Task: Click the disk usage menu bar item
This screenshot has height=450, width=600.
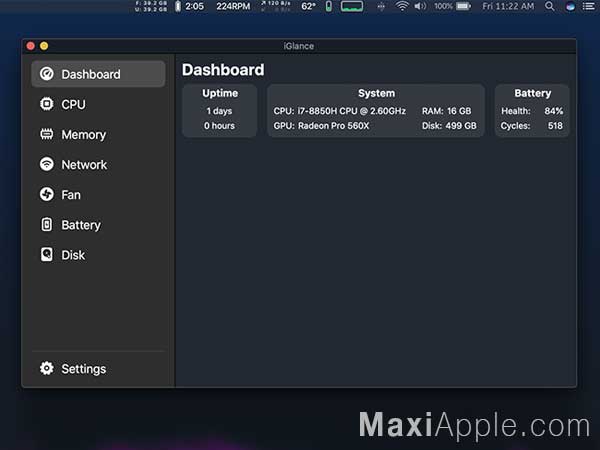Action: 151,6
